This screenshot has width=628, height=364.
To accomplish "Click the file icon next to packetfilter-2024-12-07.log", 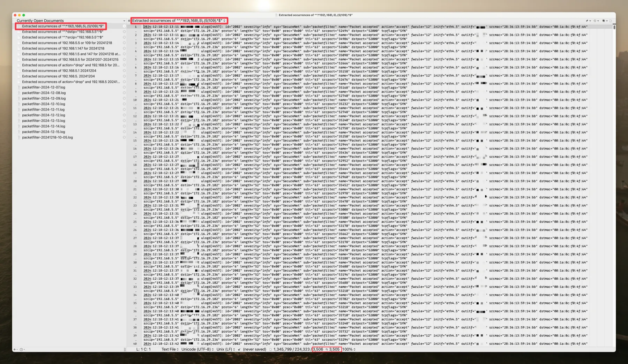I will tap(18, 87).
